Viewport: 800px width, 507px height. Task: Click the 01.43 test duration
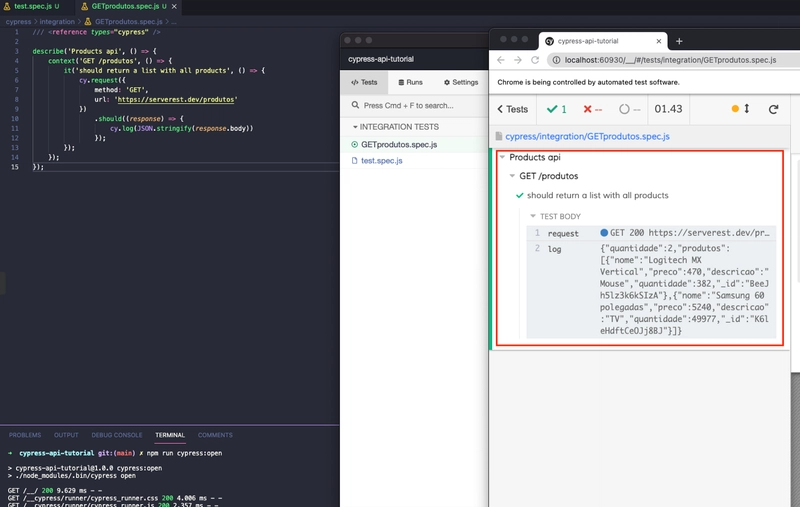point(668,109)
